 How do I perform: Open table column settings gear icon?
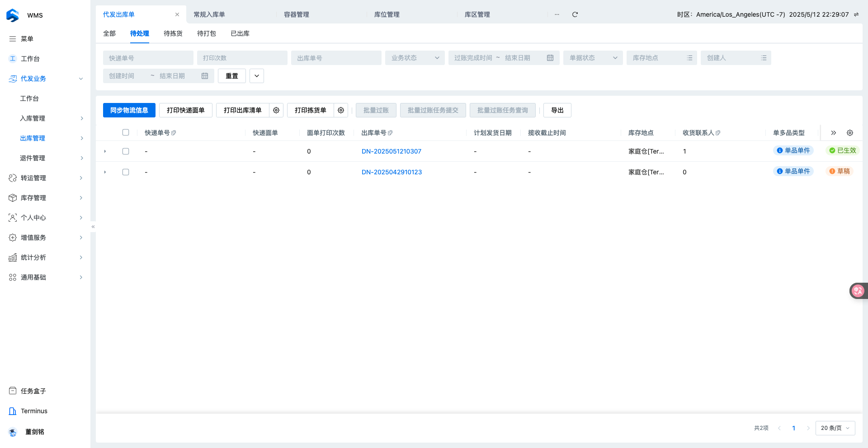click(850, 133)
